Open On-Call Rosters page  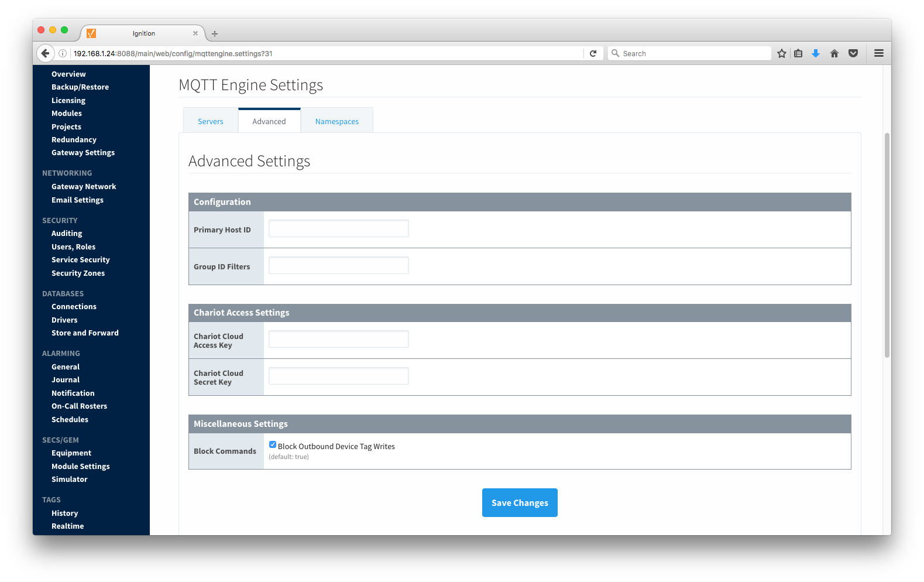pos(79,406)
